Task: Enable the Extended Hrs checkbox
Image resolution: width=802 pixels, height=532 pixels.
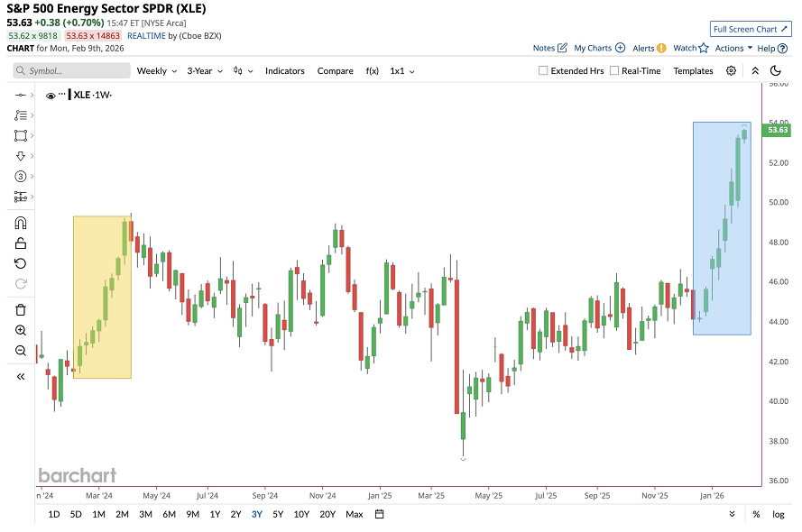Action: point(543,70)
